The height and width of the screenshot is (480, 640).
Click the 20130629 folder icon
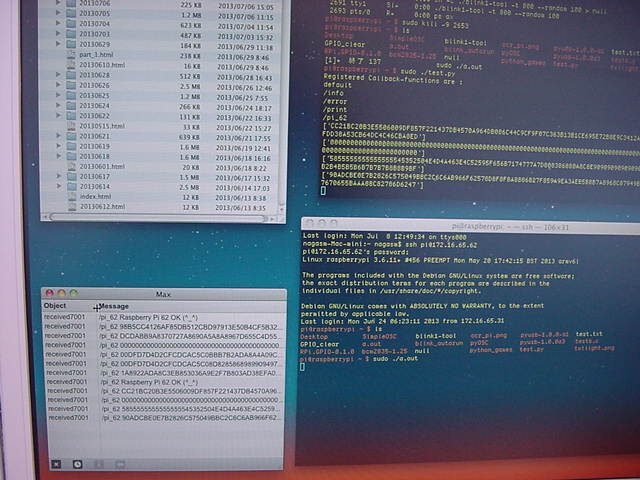click(71, 44)
